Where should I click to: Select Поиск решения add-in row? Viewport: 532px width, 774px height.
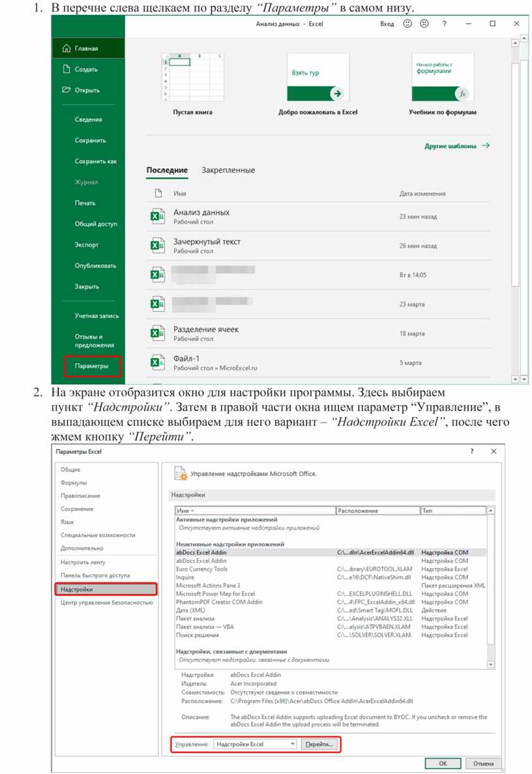coord(331,635)
